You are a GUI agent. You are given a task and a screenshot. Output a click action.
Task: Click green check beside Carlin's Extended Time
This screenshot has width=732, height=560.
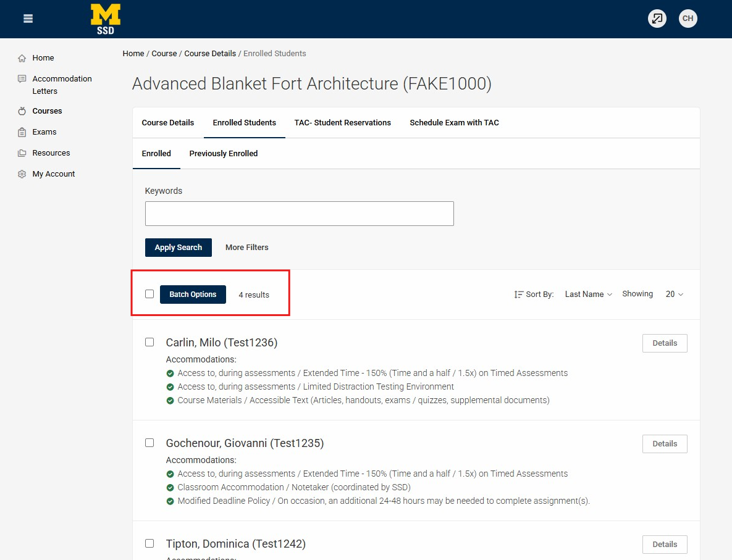coord(170,374)
